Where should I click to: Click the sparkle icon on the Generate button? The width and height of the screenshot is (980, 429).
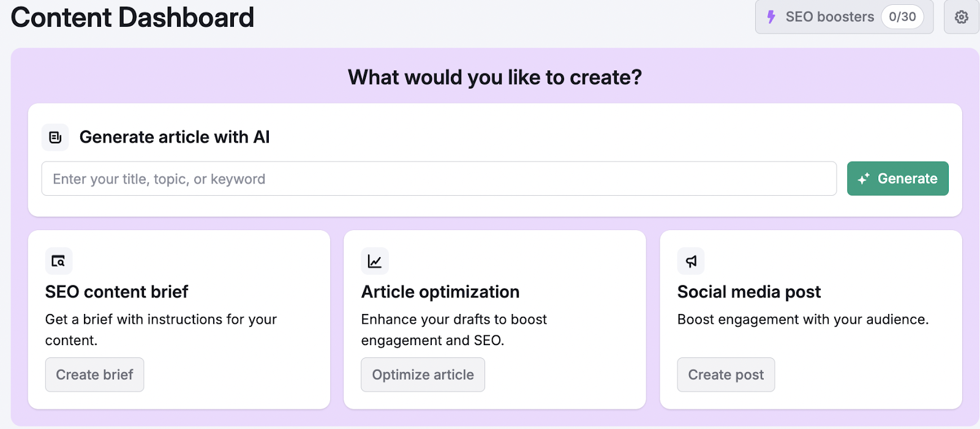[864, 179]
